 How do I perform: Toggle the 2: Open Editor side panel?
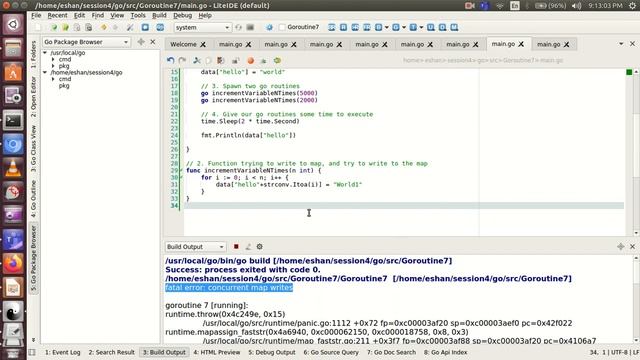tap(33, 97)
